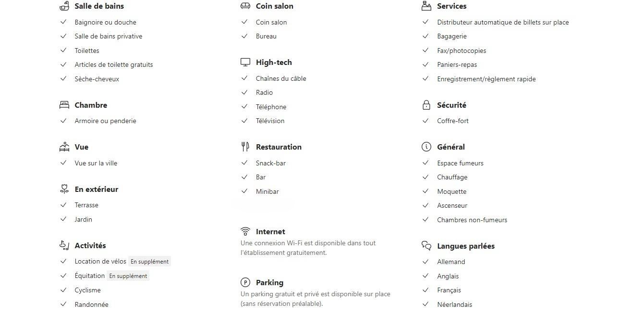Click the Parking P circle icon
The height and width of the screenshot is (315, 644).
(x=245, y=282)
